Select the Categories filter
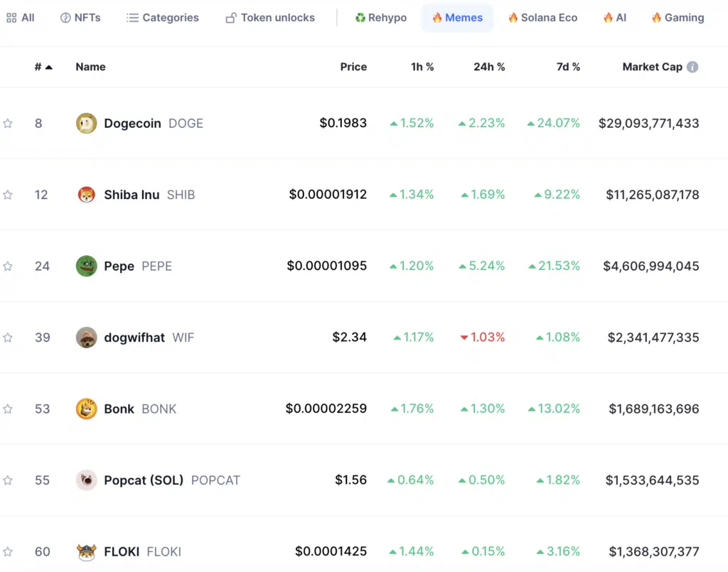This screenshot has width=728, height=572. coord(163,18)
